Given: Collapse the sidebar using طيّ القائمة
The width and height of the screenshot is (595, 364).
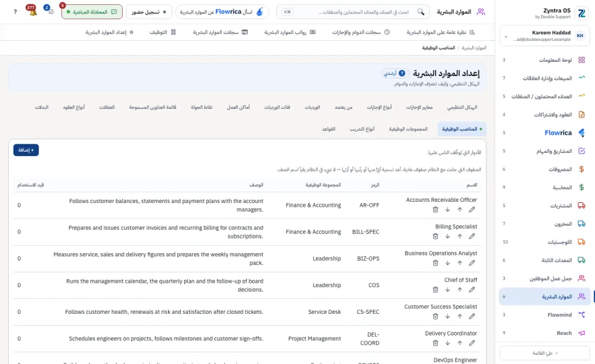Looking at the screenshot, I should click(x=545, y=353).
